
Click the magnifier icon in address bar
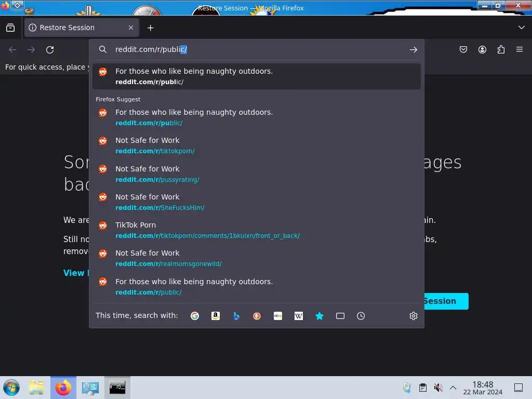(102, 49)
